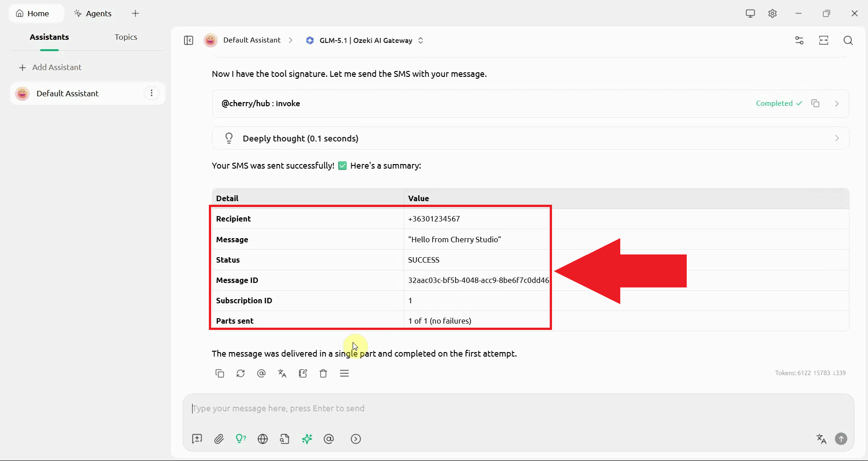The height and width of the screenshot is (461, 868).
Task: Open the message more-options menu icon
Action: [x=344, y=373]
